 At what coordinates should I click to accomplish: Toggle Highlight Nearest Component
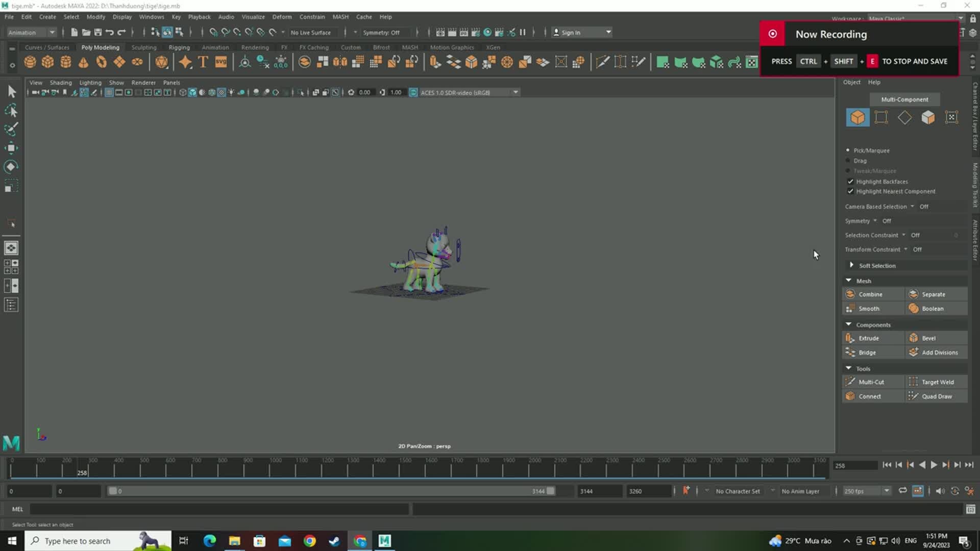click(850, 191)
